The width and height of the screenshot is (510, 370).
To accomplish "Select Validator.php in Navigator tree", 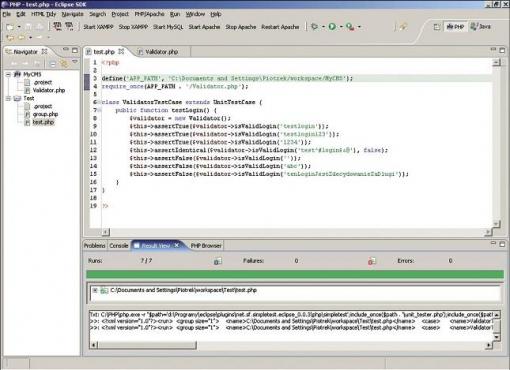I will [x=49, y=90].
